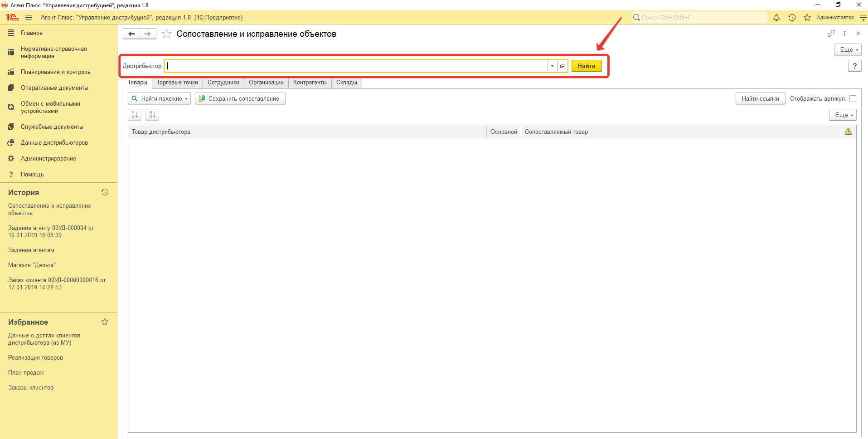Image resolution: width=868 pixels, height=439 pixels.
Task: Open favorite Заказы клиентов
Action: point(31,388)
